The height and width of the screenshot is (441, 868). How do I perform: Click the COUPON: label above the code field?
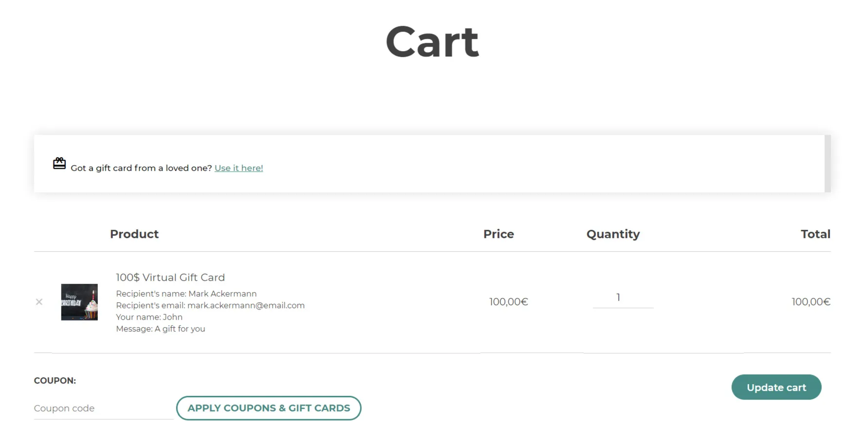coord(55,380)
